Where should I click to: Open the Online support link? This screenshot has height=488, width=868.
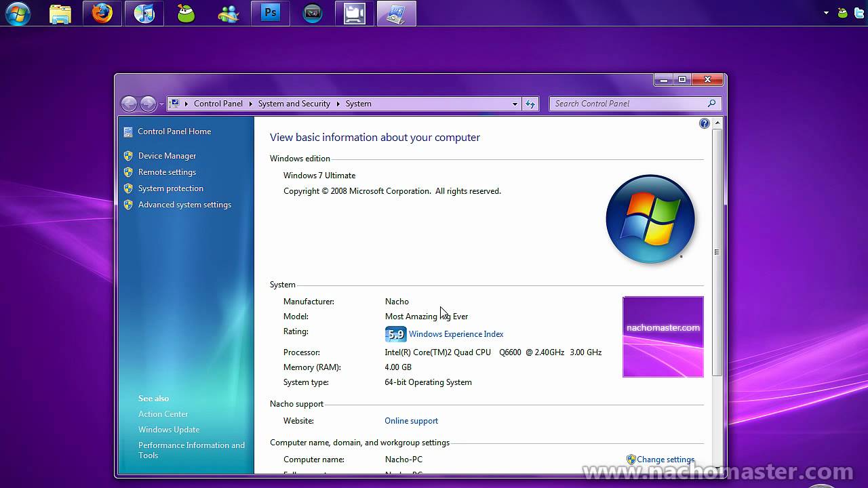[411, 421]
